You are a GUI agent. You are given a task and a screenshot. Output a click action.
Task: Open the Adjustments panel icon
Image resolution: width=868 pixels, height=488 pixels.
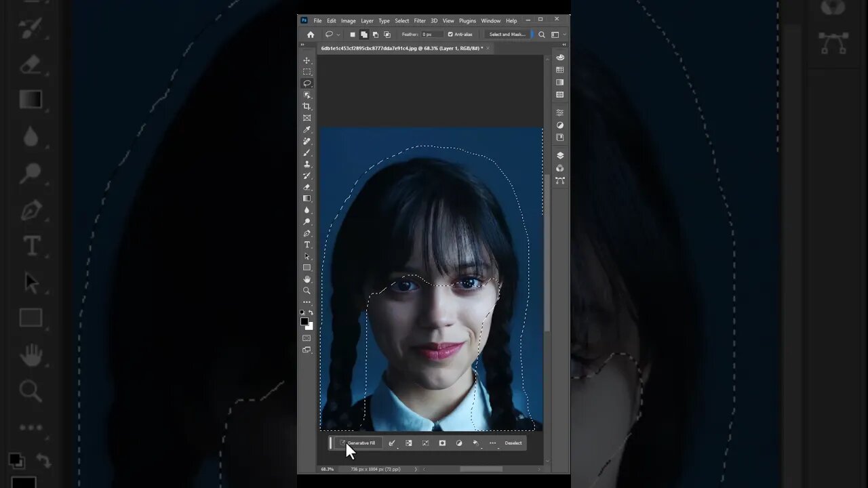pos(560,125)
